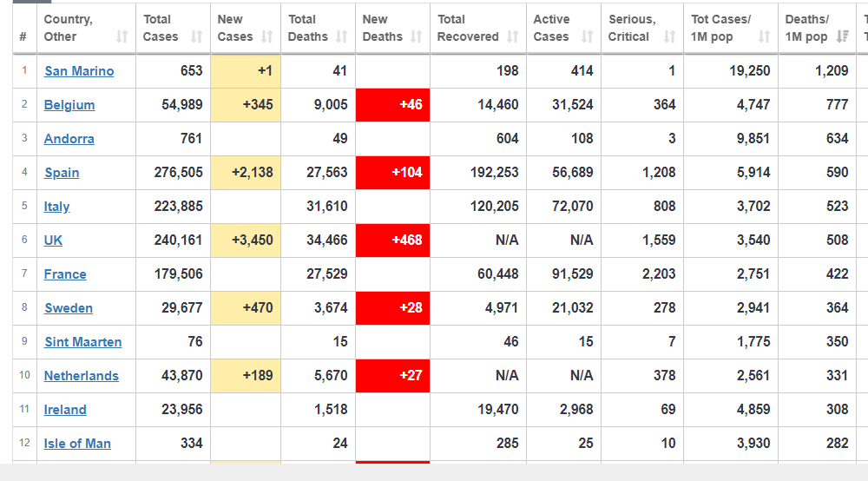The height and width of the screenshot is (481, 868).
Task: Select the Netherlands country link
Action: [x=82, y=376]
